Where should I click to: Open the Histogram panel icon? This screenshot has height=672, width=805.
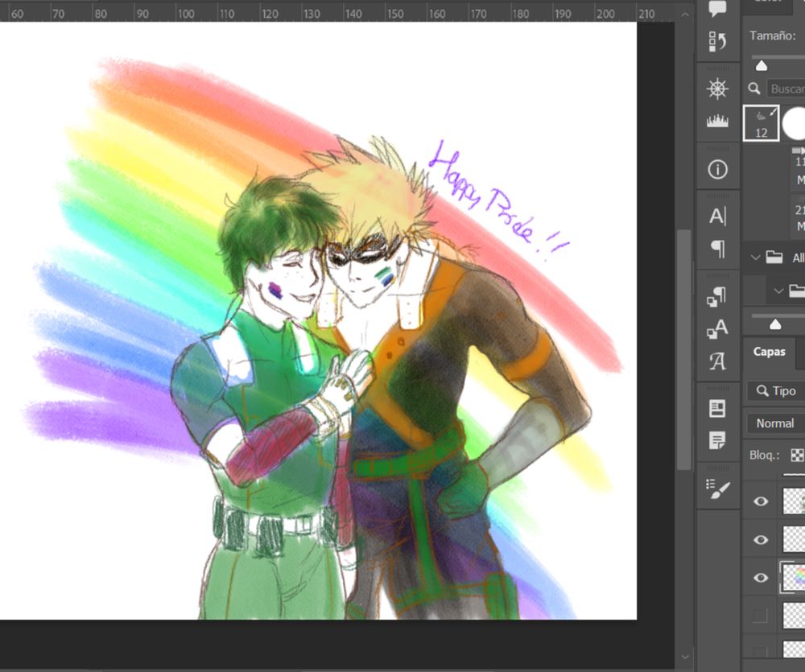tap(717, 122)
